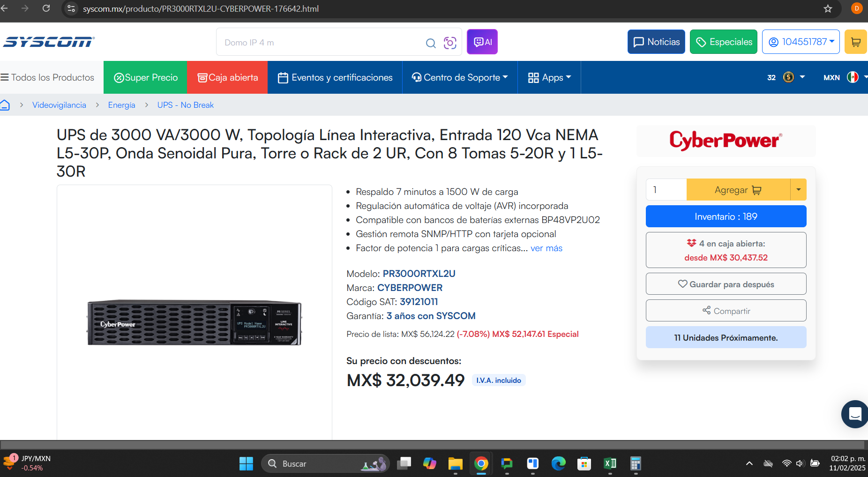This screenshot has width=868, height=477.
Task: Open Todos los Productos menu
Action: (48, 77)
